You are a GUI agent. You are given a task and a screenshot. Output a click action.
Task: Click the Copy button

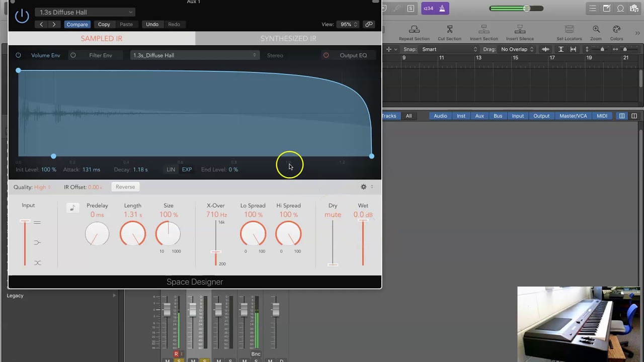[104, 24]
